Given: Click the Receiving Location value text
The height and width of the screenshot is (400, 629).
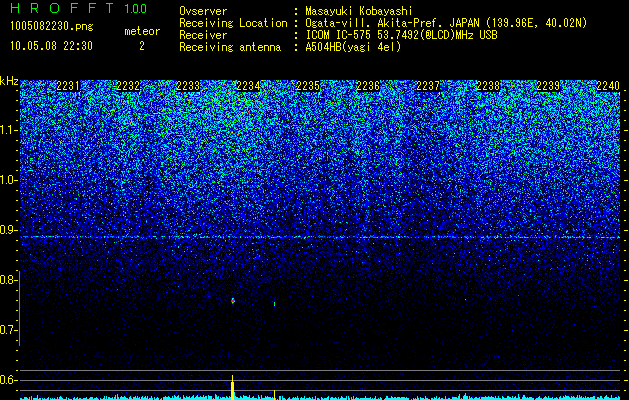Looking at the screenshot, I should 446,23.
